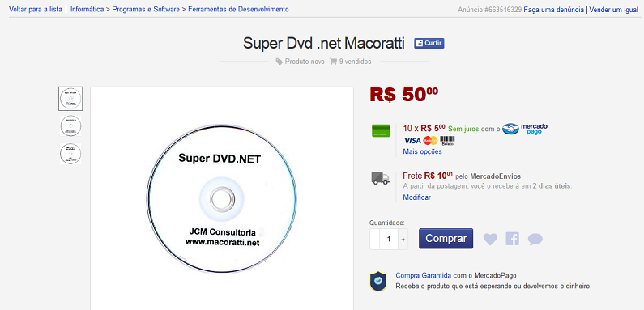
Task: Click the Facebook Curtir like button
Action: pyautogui.click(x=429, y=43)
